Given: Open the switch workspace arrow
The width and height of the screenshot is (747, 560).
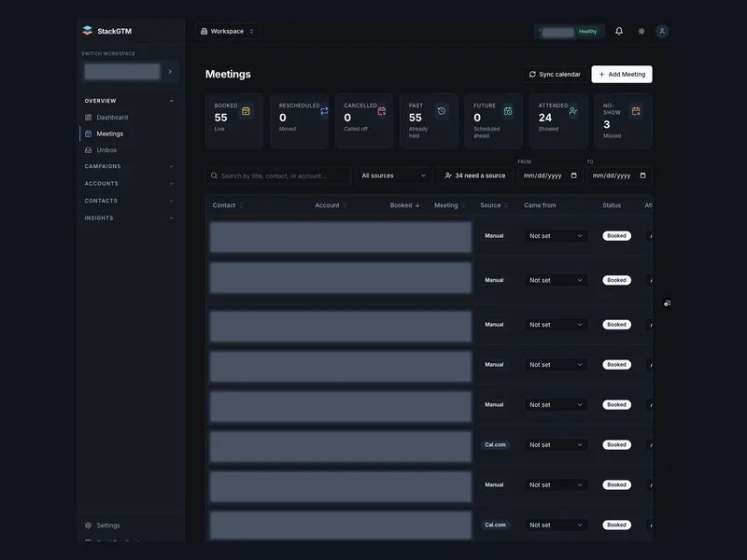Looking at the screenshot, I should tap(170, 72).
